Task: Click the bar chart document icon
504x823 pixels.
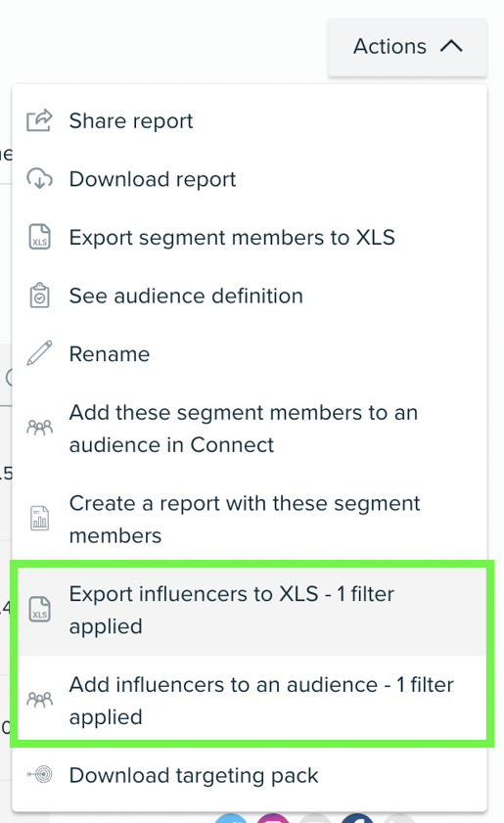Action: [39, 519]
